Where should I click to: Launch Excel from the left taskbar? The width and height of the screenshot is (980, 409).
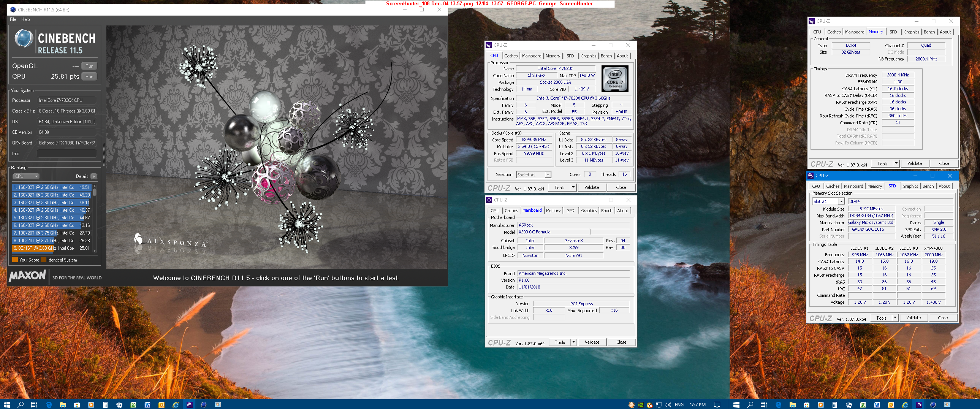coord(133,404)
